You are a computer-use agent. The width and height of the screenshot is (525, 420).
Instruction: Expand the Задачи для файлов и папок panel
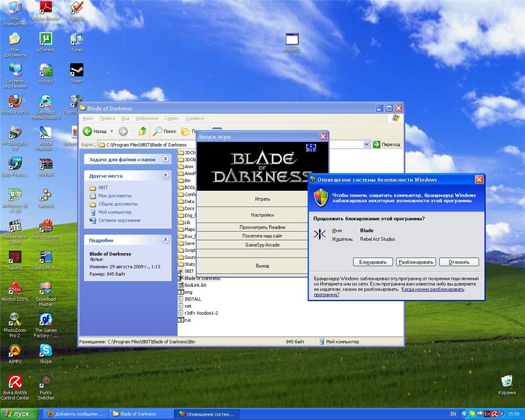pyautogui.click(x=165, y=159)
